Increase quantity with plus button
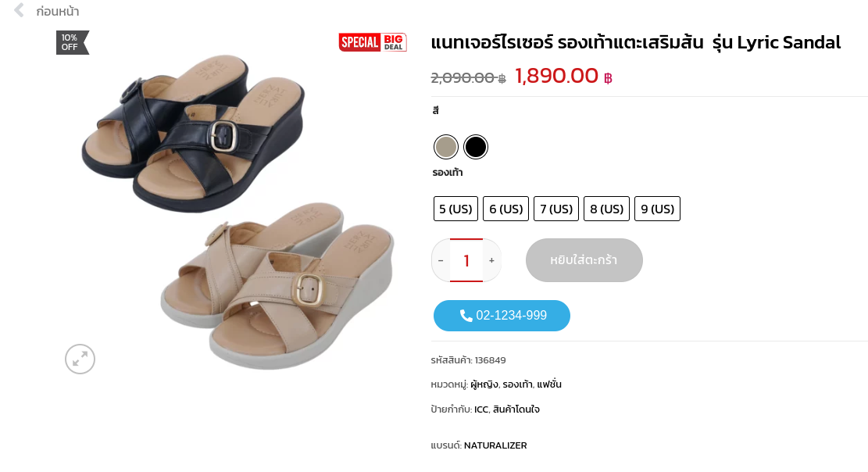The width and height of the screenshot is (868, 472). click(x=491, y=260)
